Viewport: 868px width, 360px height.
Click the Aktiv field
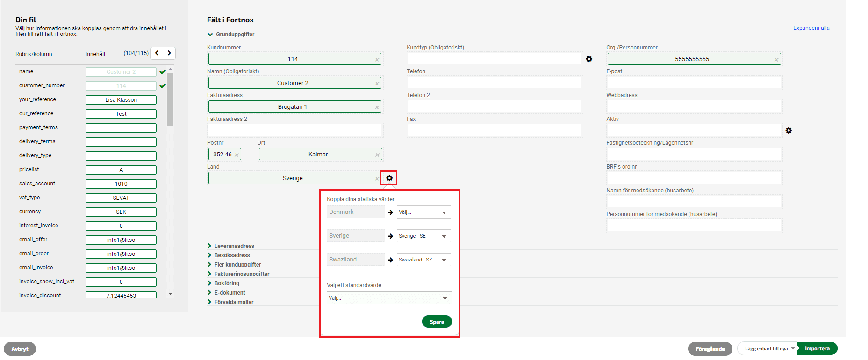point(694,130)
